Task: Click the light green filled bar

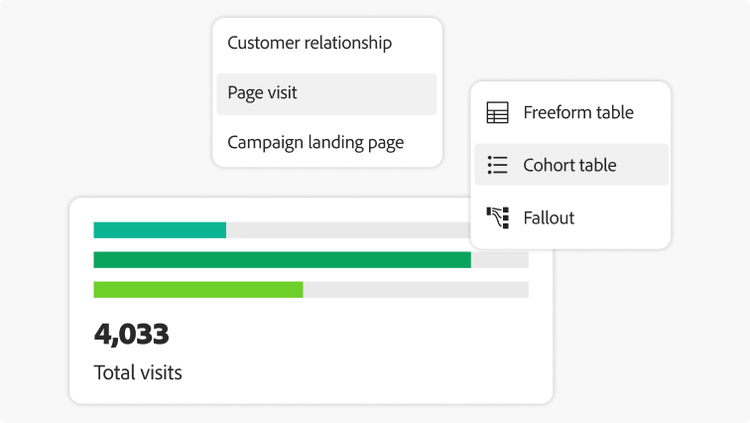Action: 198,290
